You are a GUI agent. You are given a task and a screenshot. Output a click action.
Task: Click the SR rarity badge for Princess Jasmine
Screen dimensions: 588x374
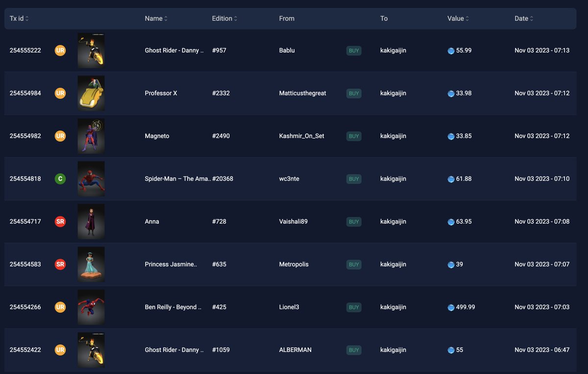point(60,264)
